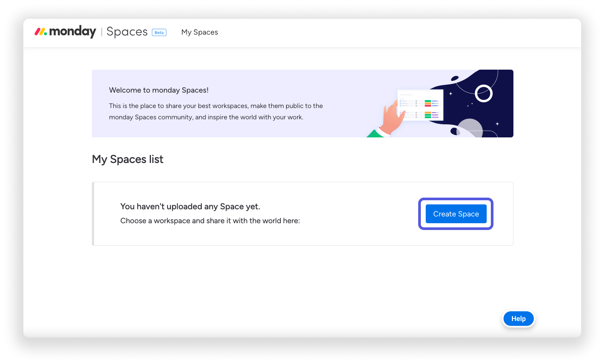Click "You haven't uploaded any Space yet" text
The image size is (603, 364).
click(190, 207)
